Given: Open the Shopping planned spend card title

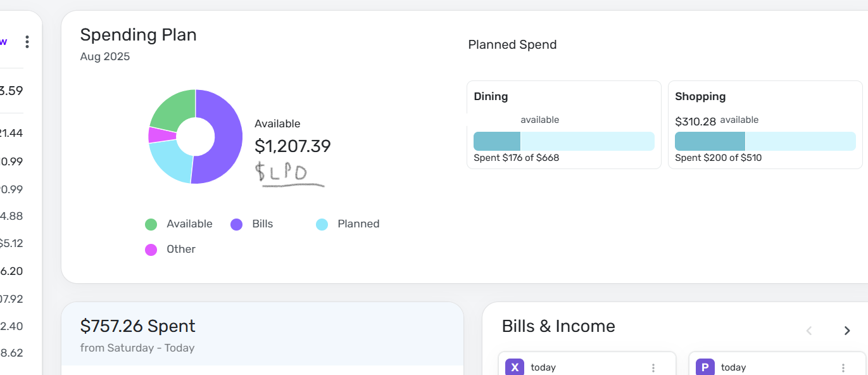Looking at the screenshot, I should click(700, 97).
